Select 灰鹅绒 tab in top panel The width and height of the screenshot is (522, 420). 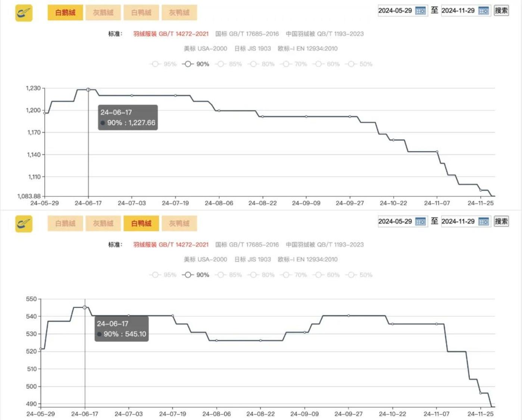click(103, 13)
